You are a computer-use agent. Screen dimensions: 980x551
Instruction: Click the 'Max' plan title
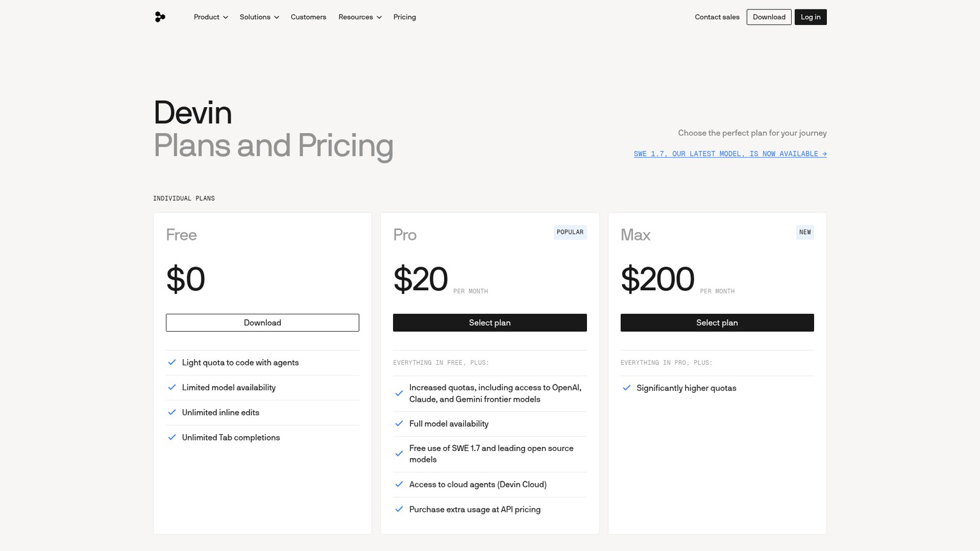pos(635,235)
